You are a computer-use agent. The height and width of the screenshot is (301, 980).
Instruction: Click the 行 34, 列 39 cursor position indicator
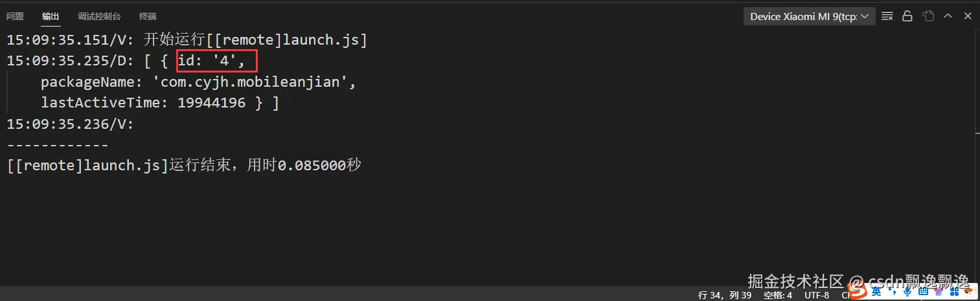(725, 295)
